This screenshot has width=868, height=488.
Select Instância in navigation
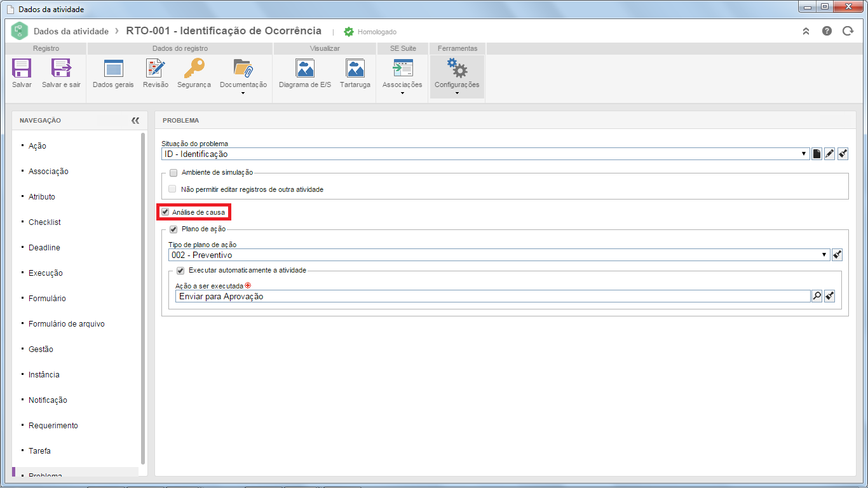(x=44, y=375)
